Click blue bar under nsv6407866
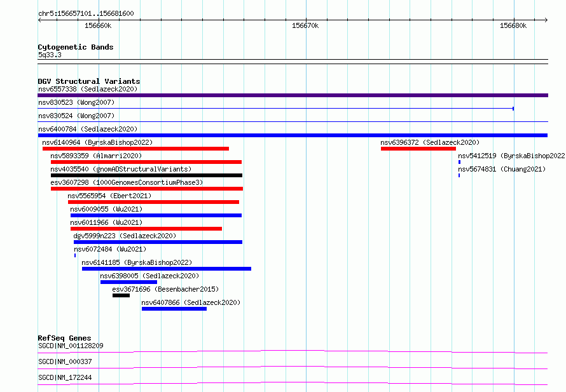 click(174, 309)
